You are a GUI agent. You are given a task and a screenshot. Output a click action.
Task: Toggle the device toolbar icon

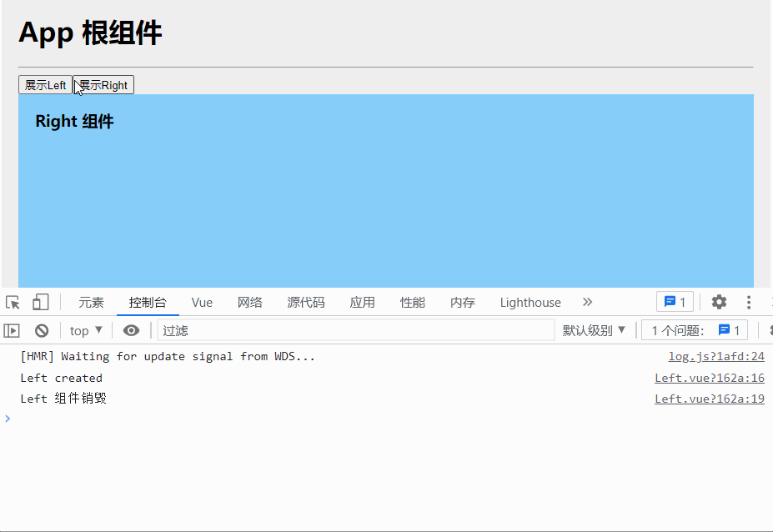(x=40, y=302)
